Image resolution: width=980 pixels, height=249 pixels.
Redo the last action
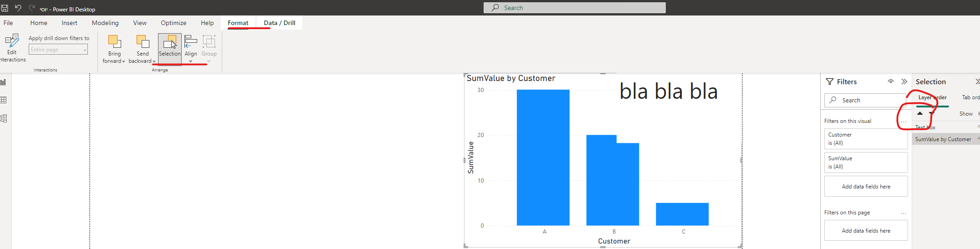(32, 8)
